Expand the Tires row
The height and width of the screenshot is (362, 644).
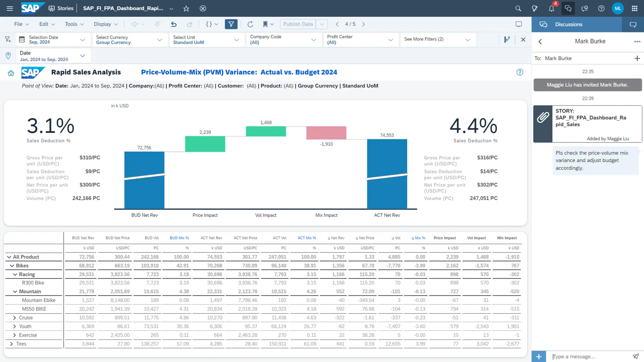11,344
